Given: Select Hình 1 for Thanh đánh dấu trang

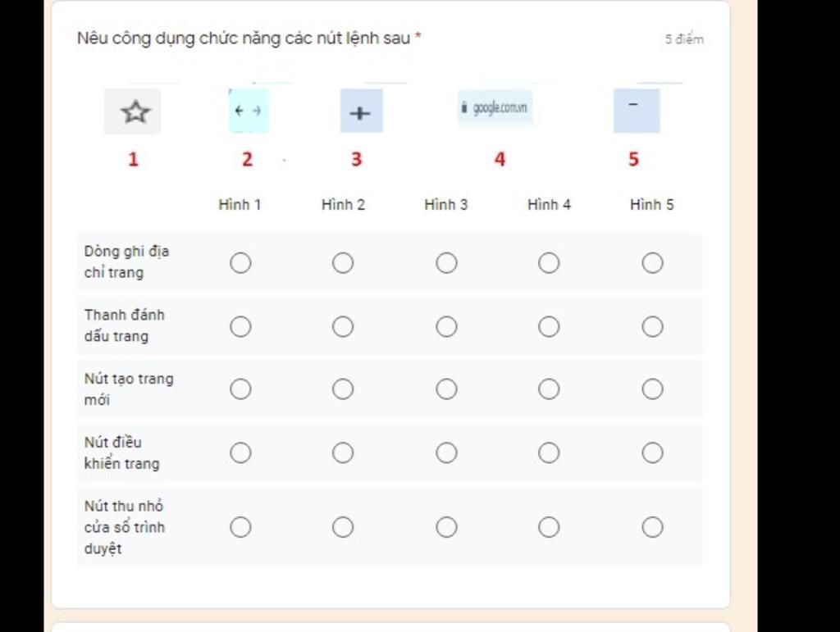Looking at the screenshot, I should tap(240, 326).
